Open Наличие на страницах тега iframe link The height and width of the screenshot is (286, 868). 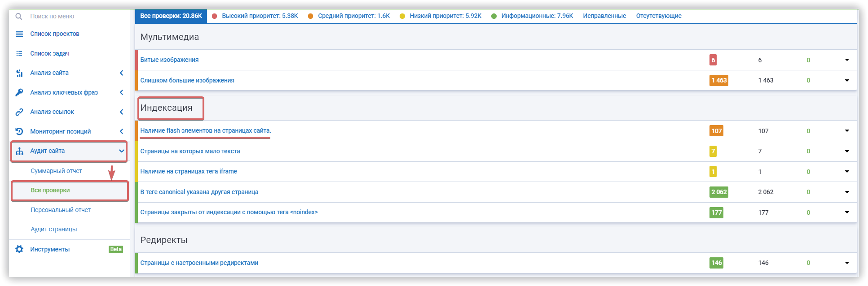(x=189, y=172)
